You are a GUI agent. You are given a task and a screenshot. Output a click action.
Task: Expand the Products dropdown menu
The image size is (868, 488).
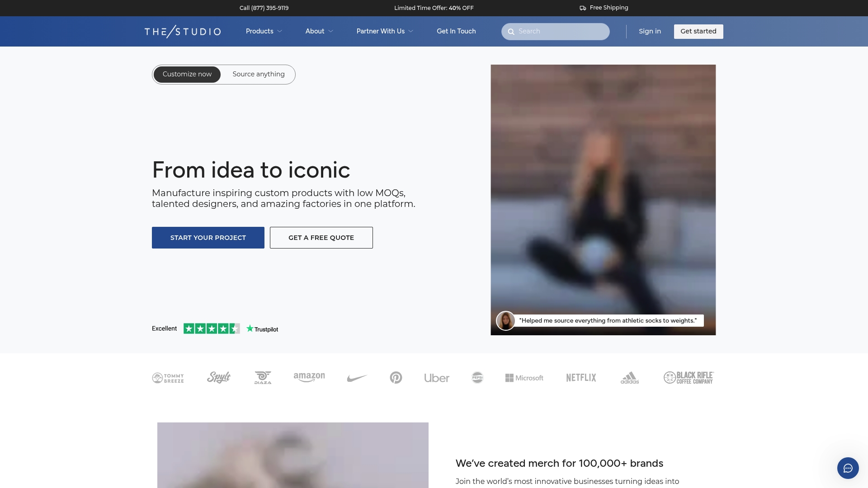point(264,32)
